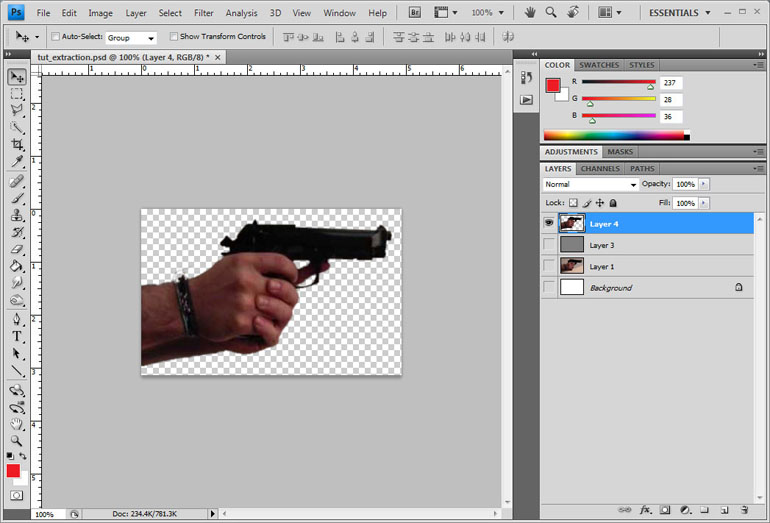Select the Smudge tool
Viewport: 770px width, 523px height.
17,283
